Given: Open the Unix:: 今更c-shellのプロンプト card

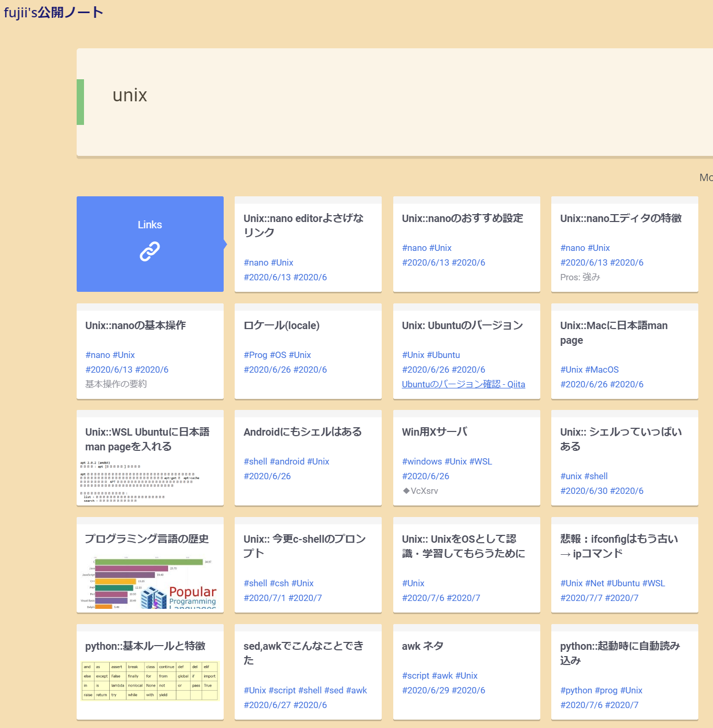Looking at the screenshot, I should (x=308, y=565).
